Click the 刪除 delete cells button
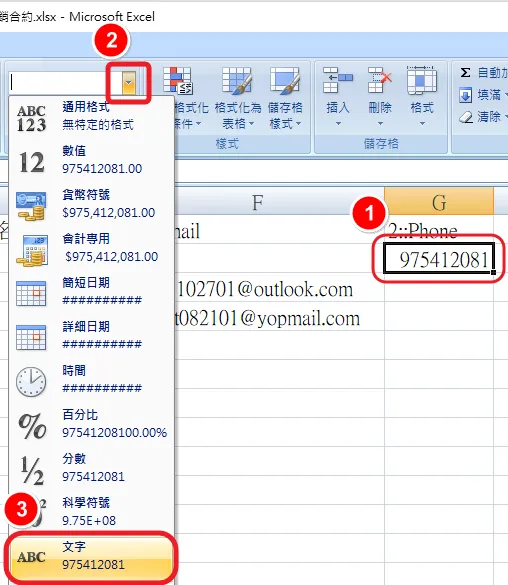 [380, 97]
